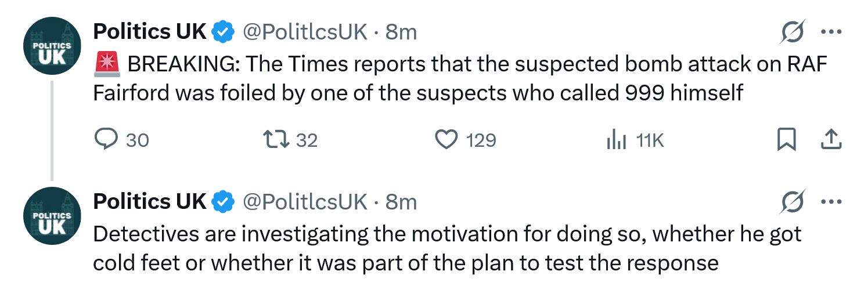Share the BREAKING tweet via share icon
This screenshot has height=300, width=868.
click(831, 140)
